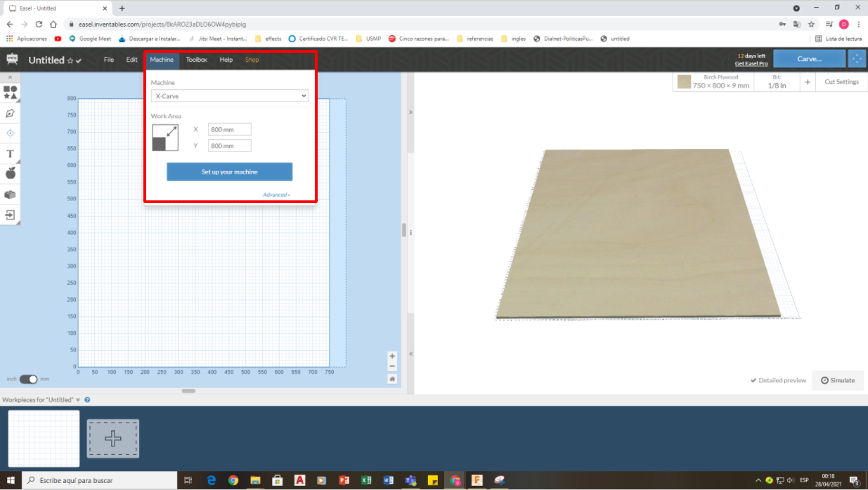868x490 pixels.
Task: Open the Chrome three-dot menu
Action: point(858,24)
